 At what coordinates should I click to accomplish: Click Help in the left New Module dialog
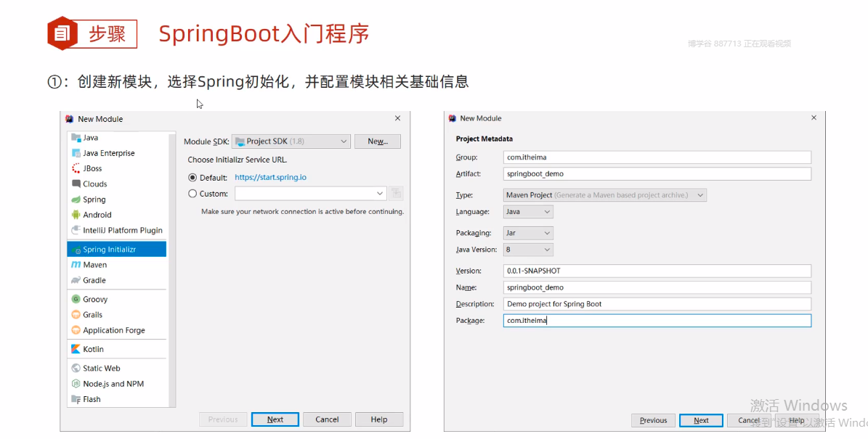click(x=379, y=419)
